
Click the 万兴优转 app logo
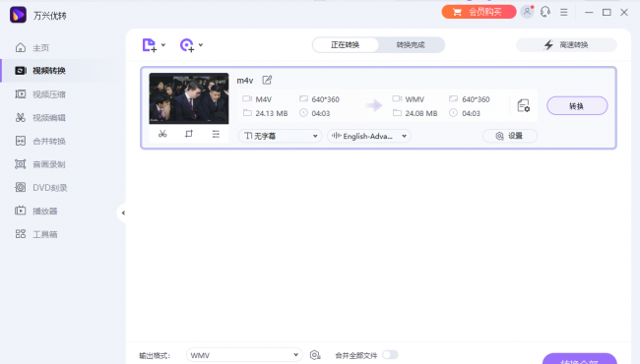tap(18, 15)
